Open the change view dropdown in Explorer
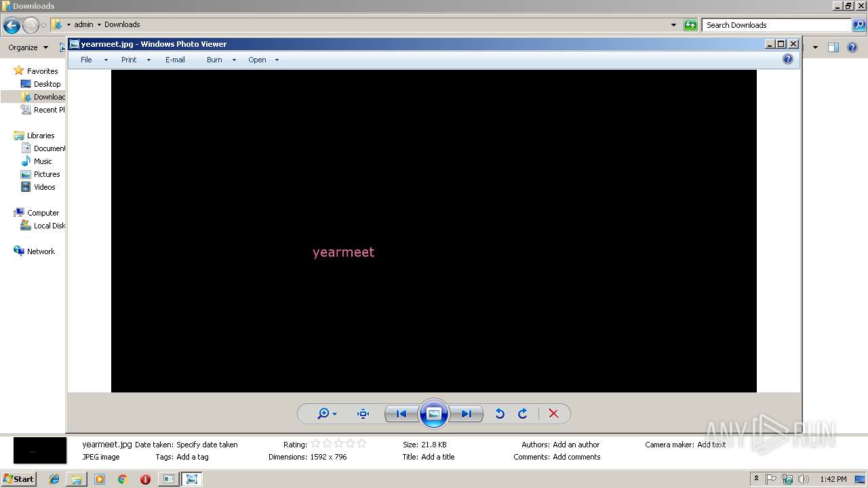Image resolution: width=868 pixels, height=488 pixels. point(815,47)
